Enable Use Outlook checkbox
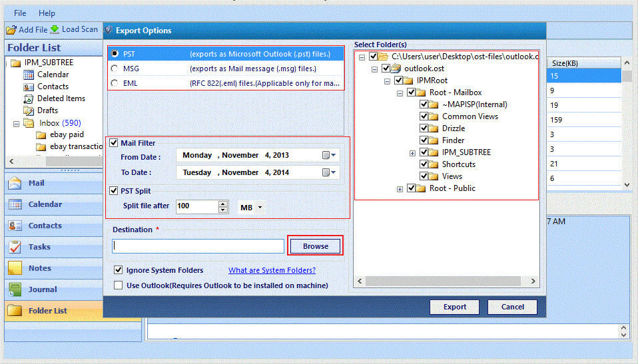The height and width of the screenshot is (364, 638). tap(118, 285)
